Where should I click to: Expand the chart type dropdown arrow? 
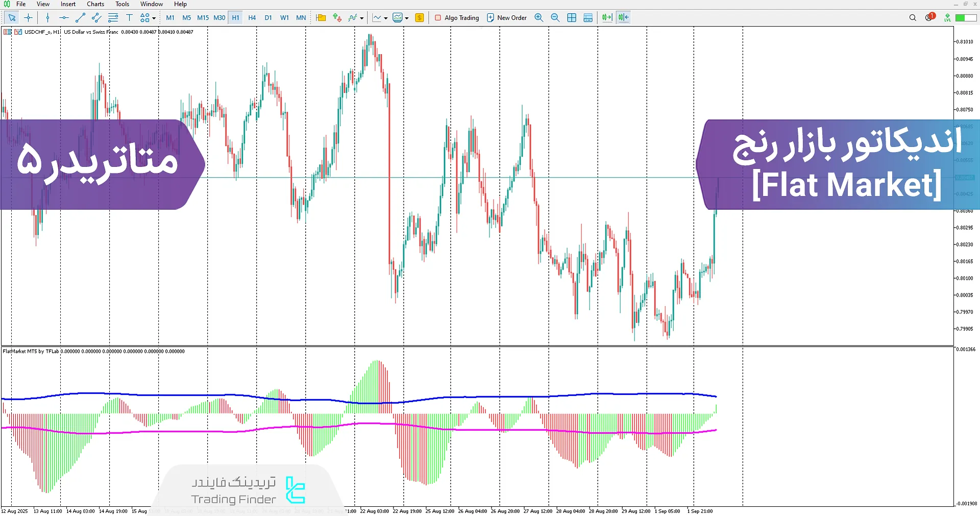click(x=385, y=18)
